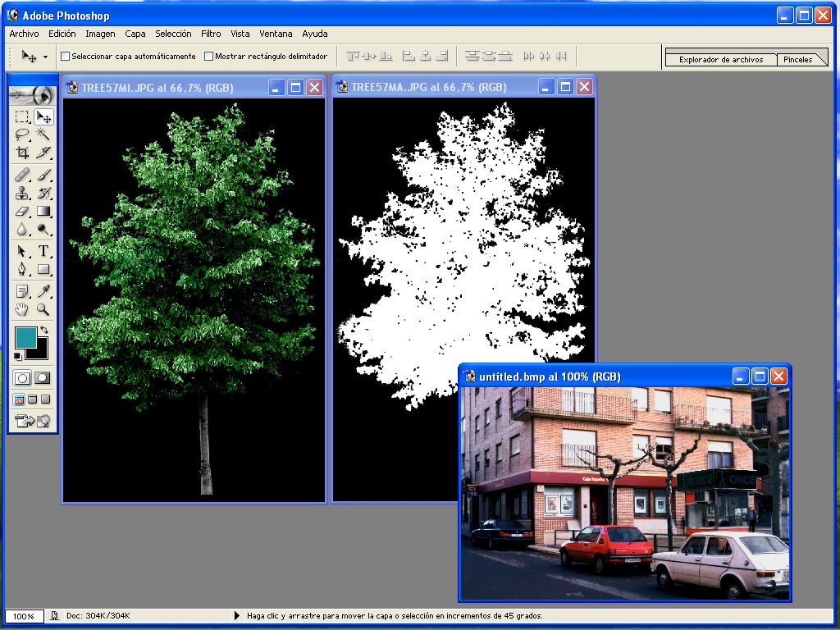
Task: Select the Slice tool
Action: (x=43, y=153)
